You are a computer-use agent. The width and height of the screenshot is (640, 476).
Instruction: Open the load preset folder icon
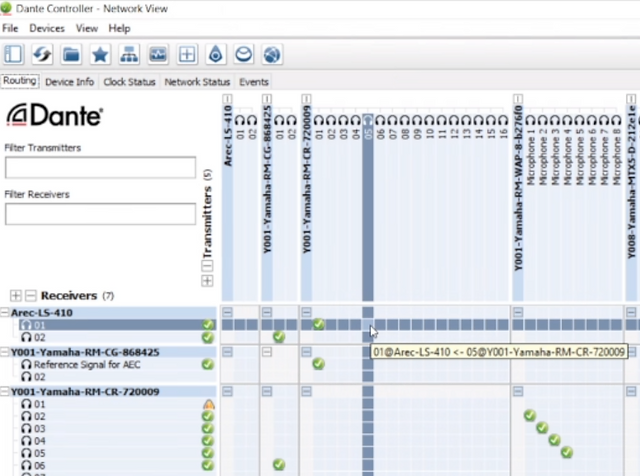(71, 54)
